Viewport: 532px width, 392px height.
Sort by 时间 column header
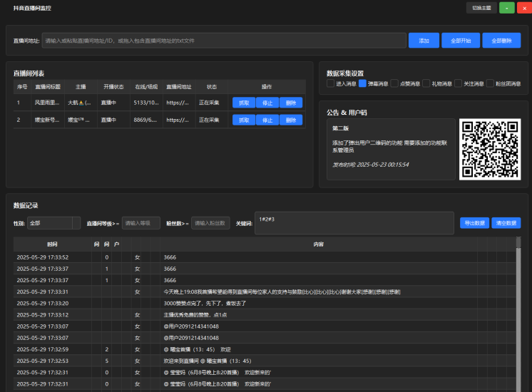[52, 244]
